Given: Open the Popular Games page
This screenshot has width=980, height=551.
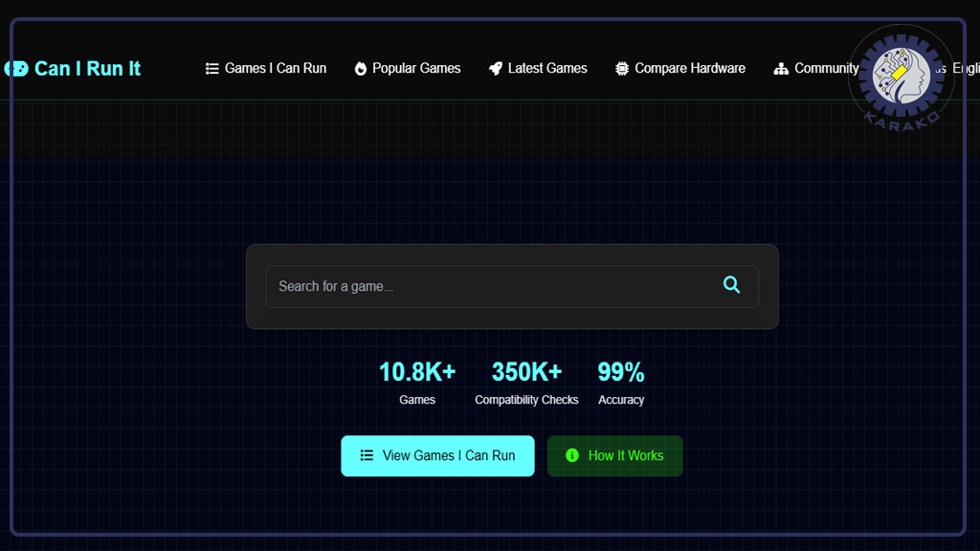Looking at the screenshot, I should [x=408, y=68].
